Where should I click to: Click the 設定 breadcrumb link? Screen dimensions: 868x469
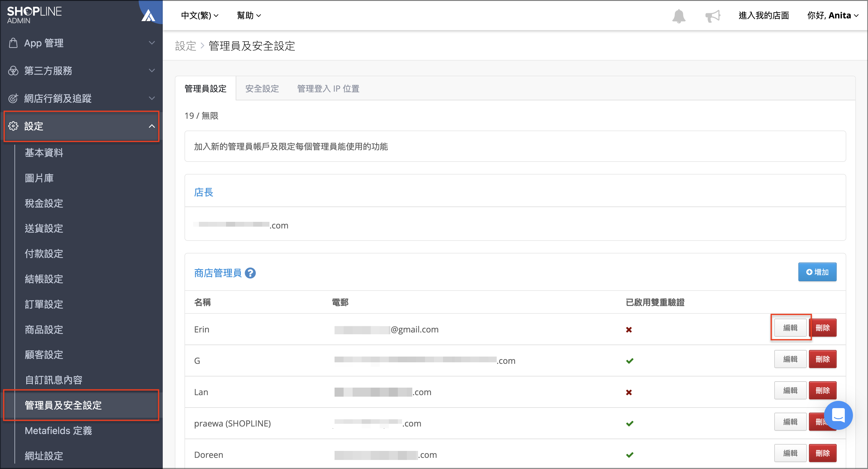[x=185, y=46]
